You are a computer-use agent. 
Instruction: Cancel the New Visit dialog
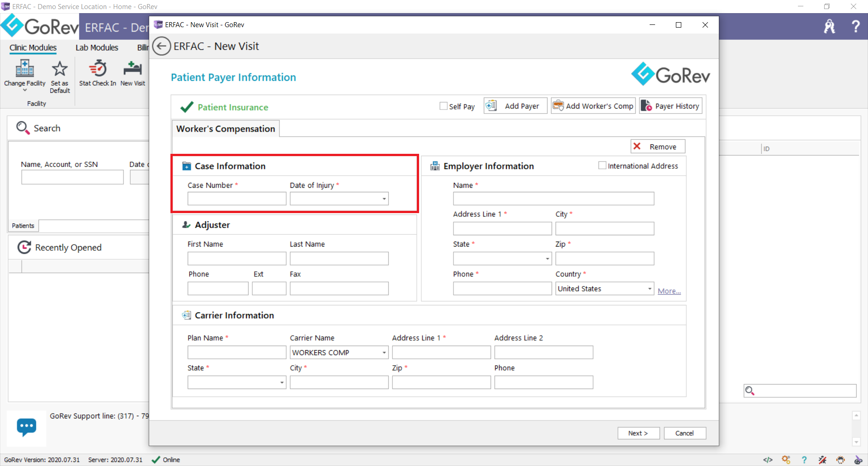click(x=685, y=433)
